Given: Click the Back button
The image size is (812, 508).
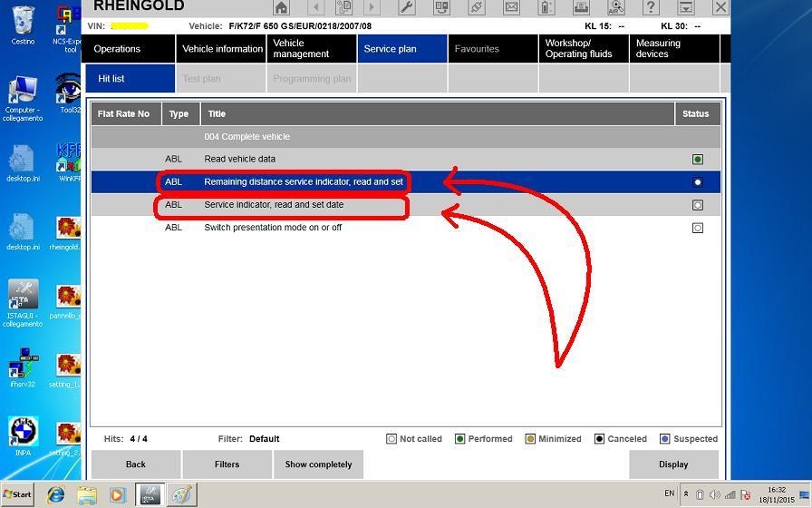Looking at the screenshot, I should (x=136, y=464).
